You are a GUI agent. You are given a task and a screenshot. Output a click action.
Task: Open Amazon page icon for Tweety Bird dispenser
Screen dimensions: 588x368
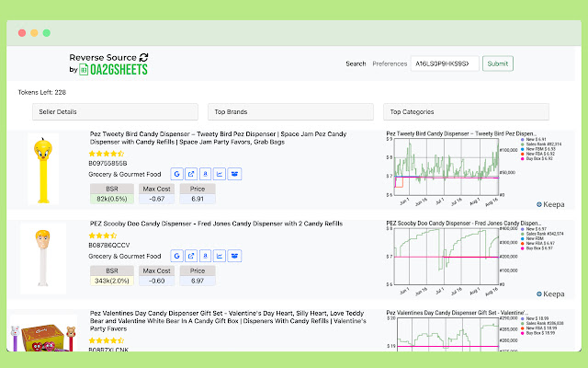click(206, 174)
